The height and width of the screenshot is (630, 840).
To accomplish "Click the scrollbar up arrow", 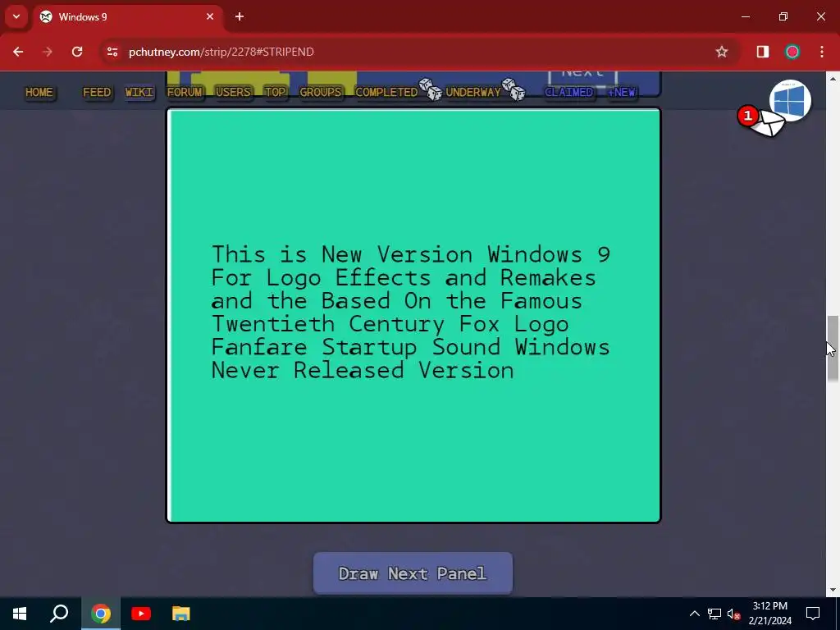I will click(833, 79).
